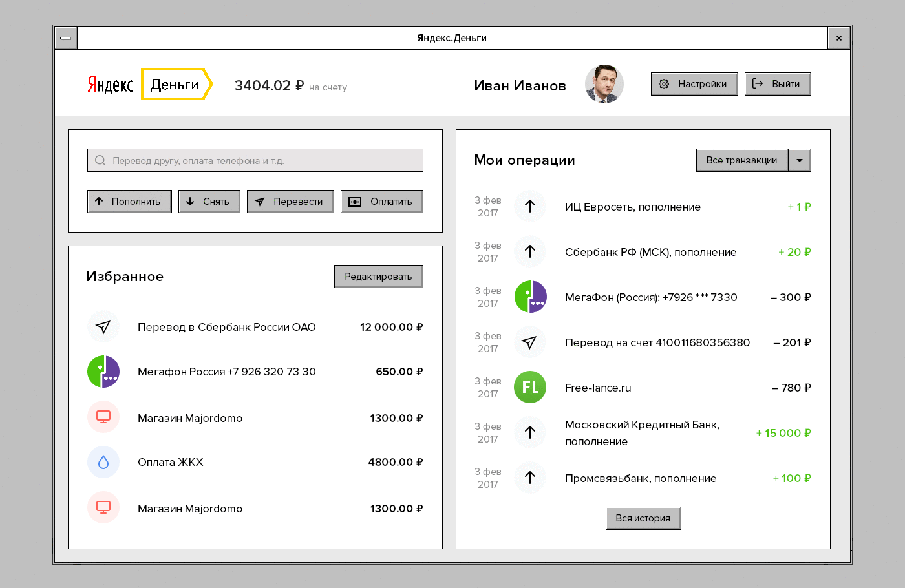Click the Выйти logout button
This screenshot has height=588, width=905.
pyautogui.click(x=778, y=84)
